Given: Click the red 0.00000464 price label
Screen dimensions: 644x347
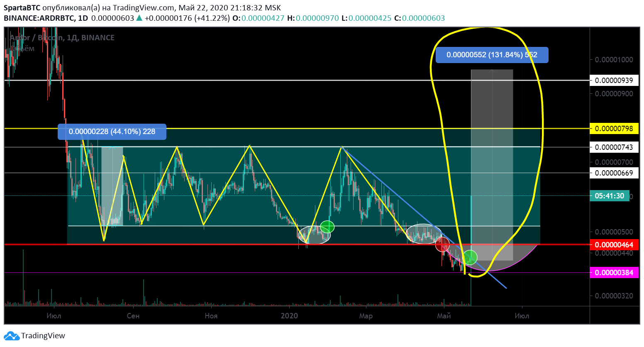Looking at the screenshot, I should point(614,245).
